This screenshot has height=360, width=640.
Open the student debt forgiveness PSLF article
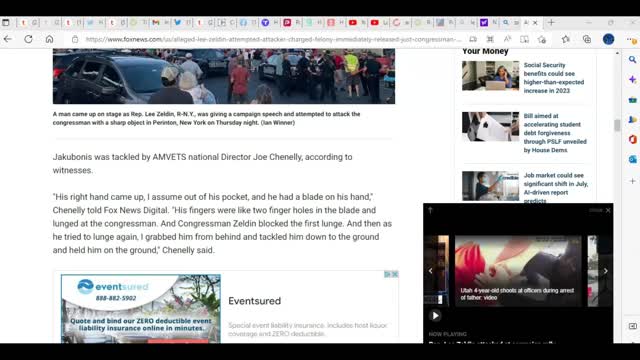click(555, 133)
